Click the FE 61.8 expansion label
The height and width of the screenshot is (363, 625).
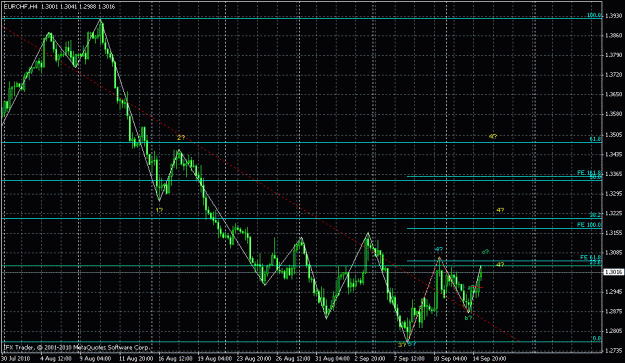pyautogui.click(x=591, y=257)
